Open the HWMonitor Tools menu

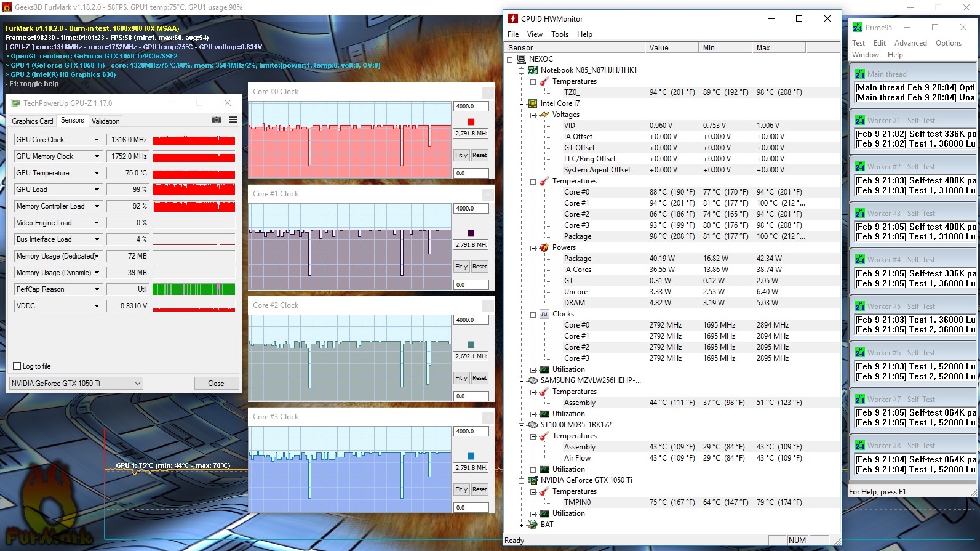pyautogui.click(x=560, y=34)
